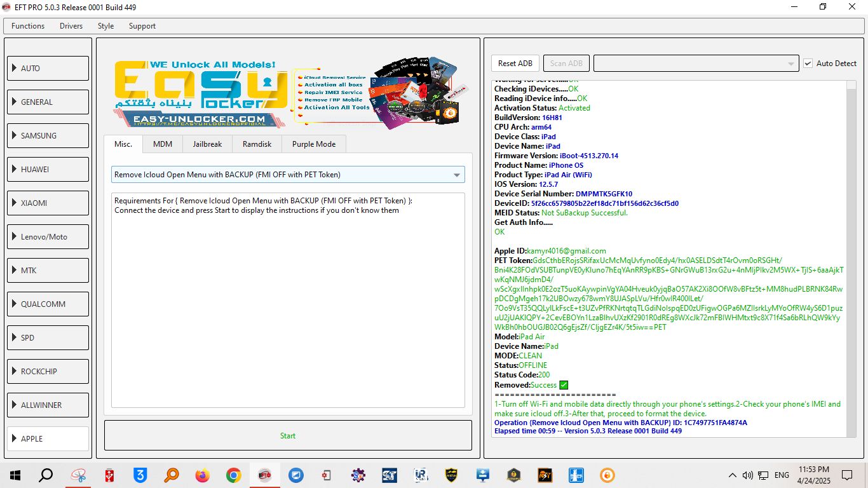Open the blue monitor taskbar icon
This screenshot has height=488, width=868.
coord(295,475)
